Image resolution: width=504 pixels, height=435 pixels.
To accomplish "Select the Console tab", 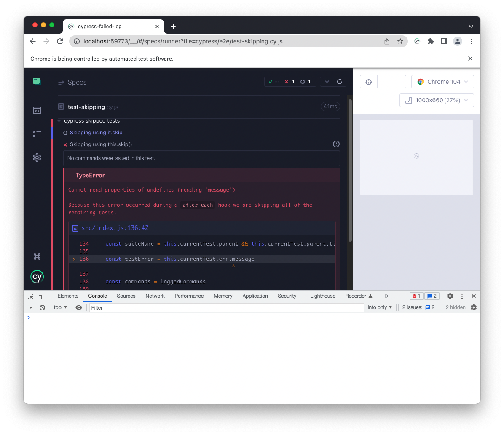I will coord(97,296).
